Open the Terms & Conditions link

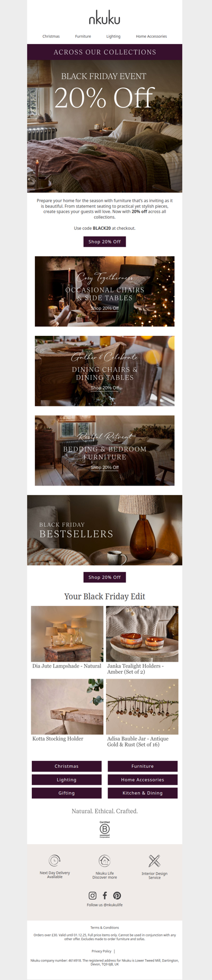104,927
